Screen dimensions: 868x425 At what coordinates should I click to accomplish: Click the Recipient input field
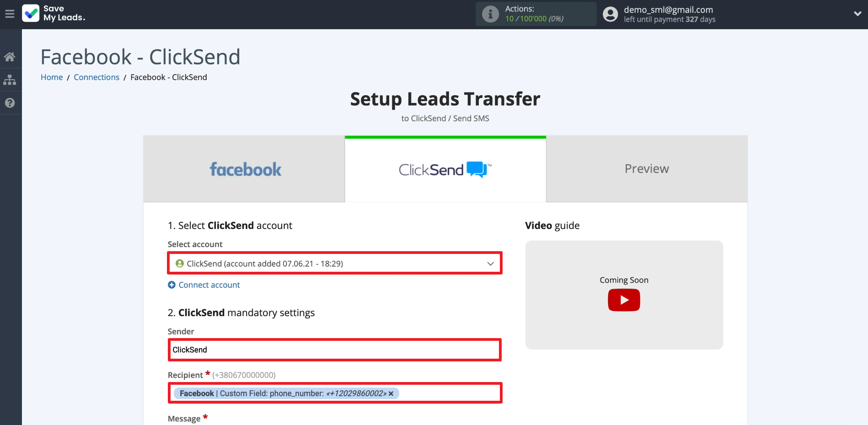click(335, 393)
